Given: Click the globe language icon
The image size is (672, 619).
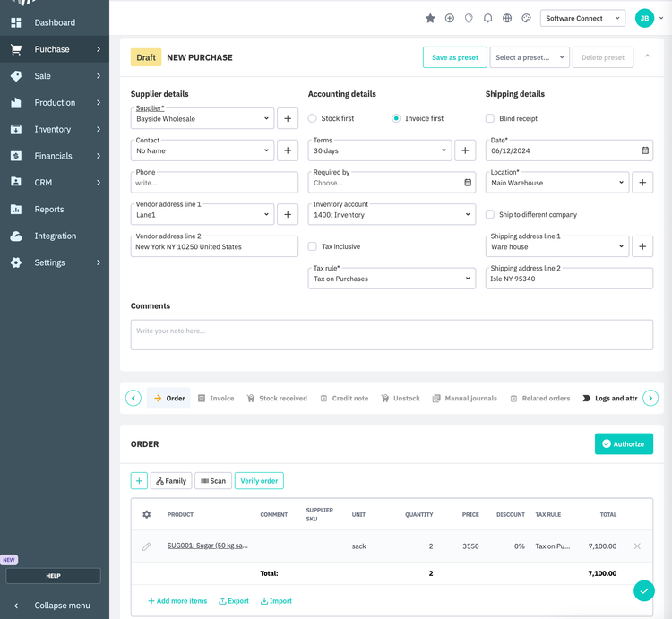Looking at the screenshot, I should (507, 18).
